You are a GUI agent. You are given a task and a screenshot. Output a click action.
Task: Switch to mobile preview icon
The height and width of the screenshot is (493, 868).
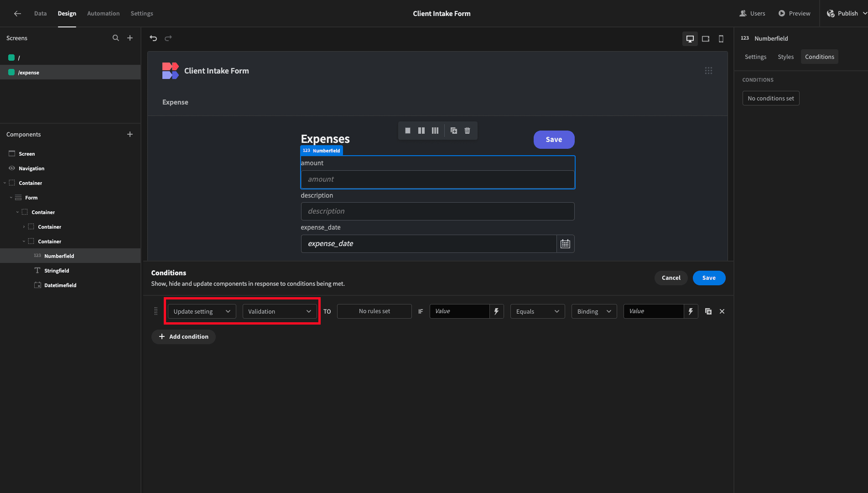click(721, 39)
